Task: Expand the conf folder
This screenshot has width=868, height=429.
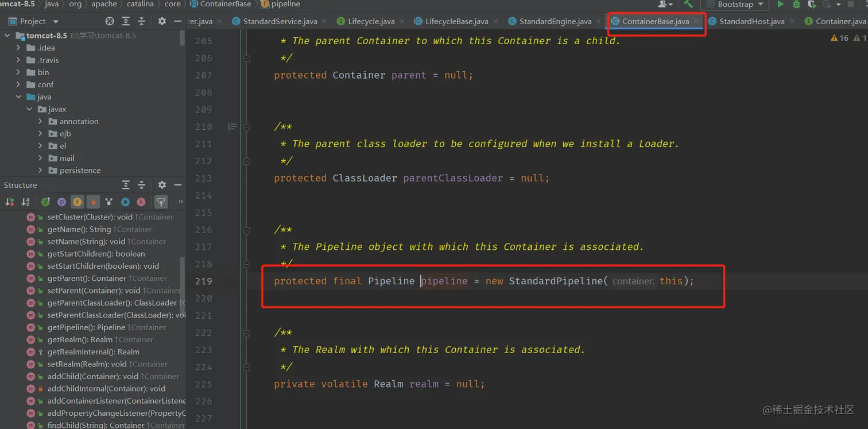Action: click(18, 84)
